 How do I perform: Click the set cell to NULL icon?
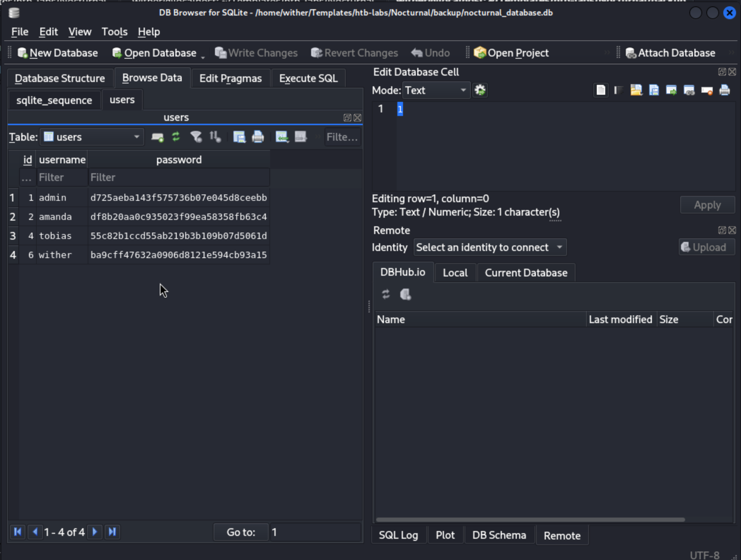707,91
